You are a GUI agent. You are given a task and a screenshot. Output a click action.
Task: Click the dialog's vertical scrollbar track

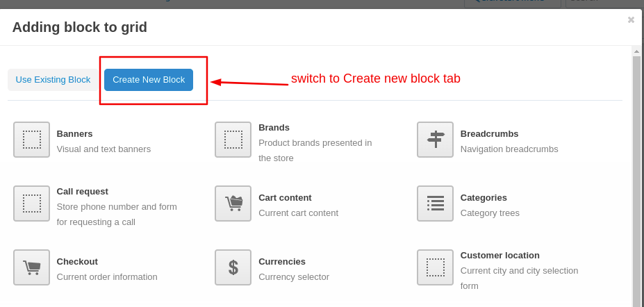[x=636, y=181]
